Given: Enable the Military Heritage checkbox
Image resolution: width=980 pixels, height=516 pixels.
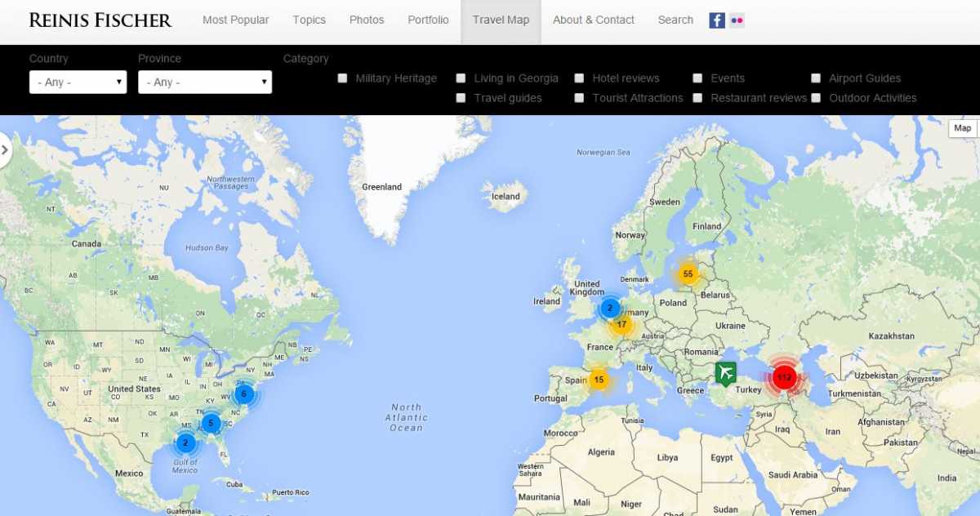Looking at the screenshot, I should point(343,78).
